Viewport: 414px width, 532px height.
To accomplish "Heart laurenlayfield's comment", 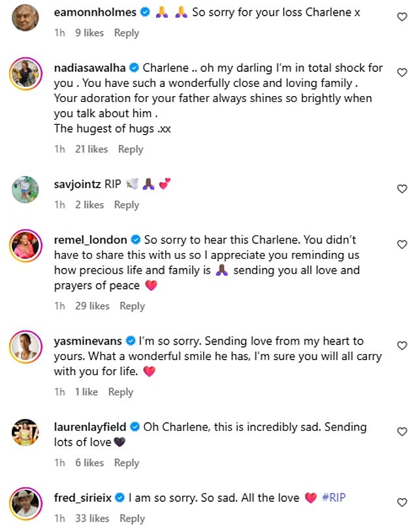I will click(402, 432).
